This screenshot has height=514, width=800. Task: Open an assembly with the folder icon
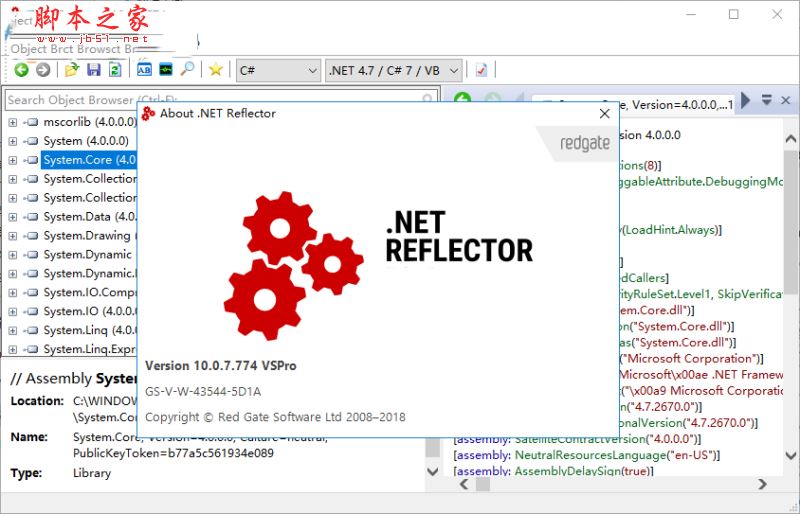pos(72,69)
